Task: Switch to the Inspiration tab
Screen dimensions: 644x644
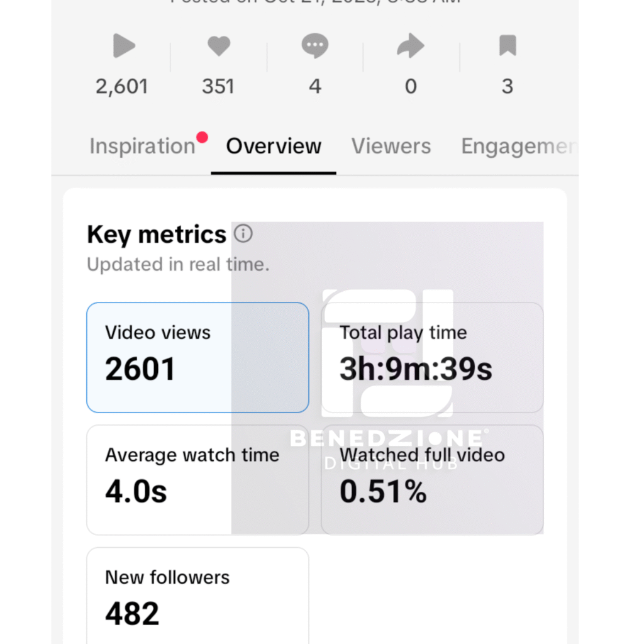Action: 142,146
